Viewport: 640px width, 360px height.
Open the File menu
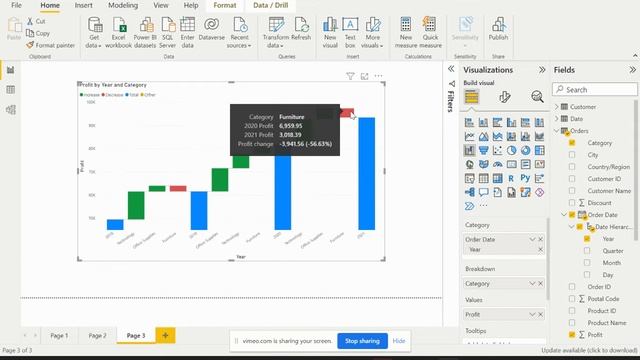[x=16, y=5]
